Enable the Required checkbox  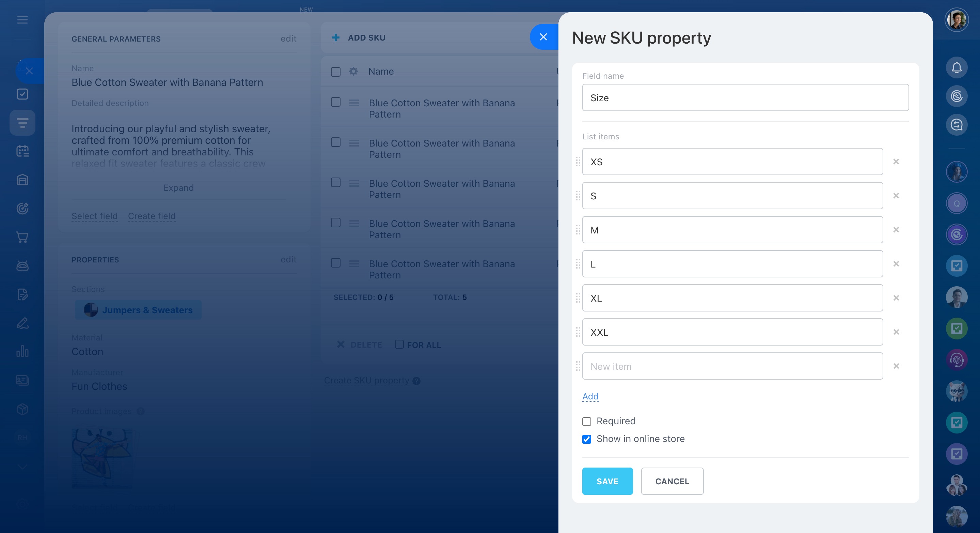(x=587, y=422)
